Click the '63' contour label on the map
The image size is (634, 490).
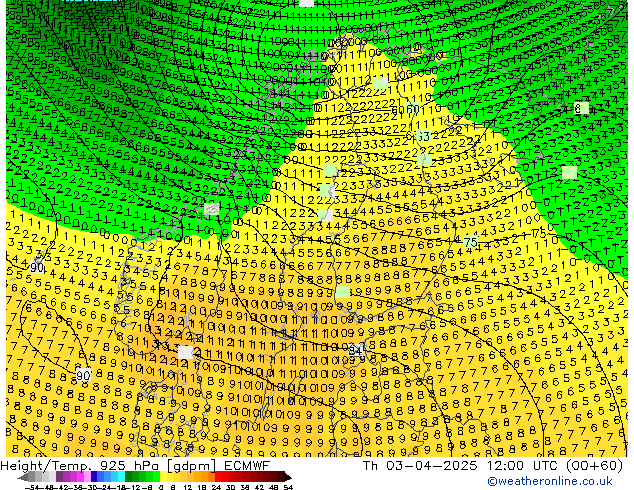pyautogui.click(x=423, y=136)
